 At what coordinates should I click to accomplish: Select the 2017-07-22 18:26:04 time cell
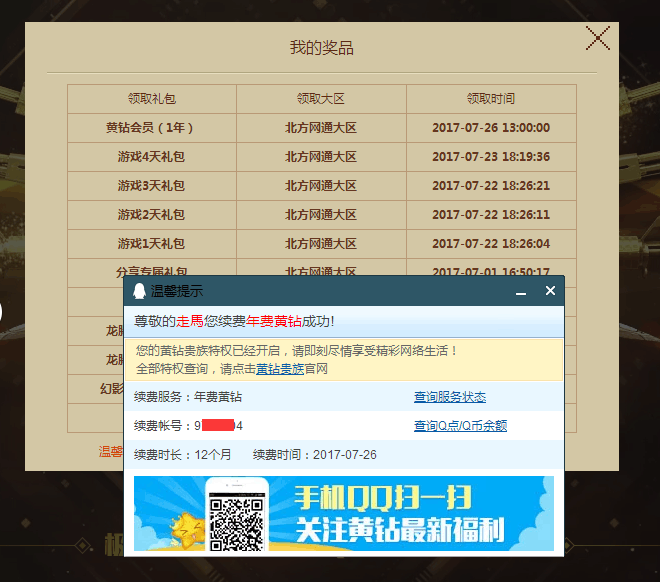[x=491, y=244]
